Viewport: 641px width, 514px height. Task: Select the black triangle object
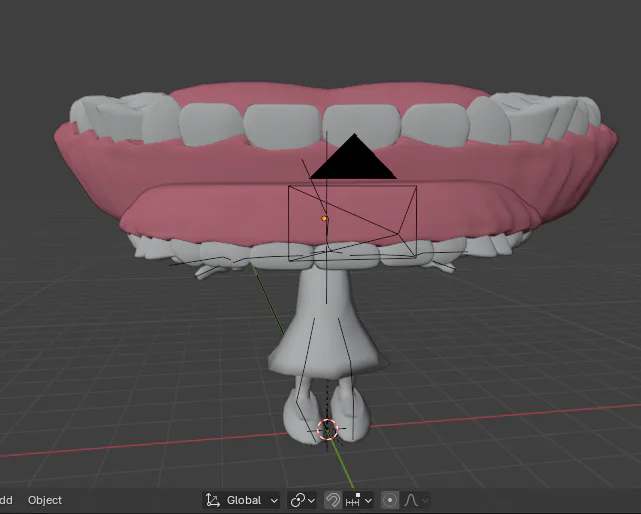click(354, 160)
